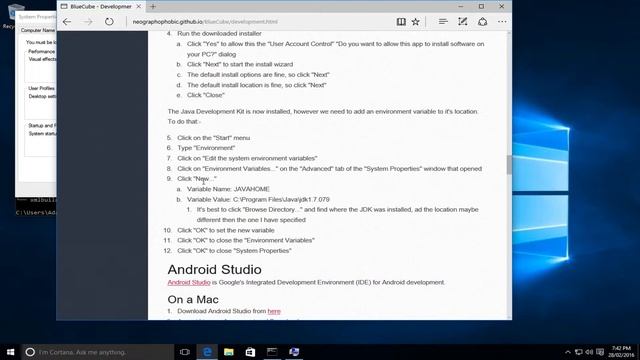This screenshot has height=360, width=640.
Task: Follow the 'here' download link
Action: [274, 311]
